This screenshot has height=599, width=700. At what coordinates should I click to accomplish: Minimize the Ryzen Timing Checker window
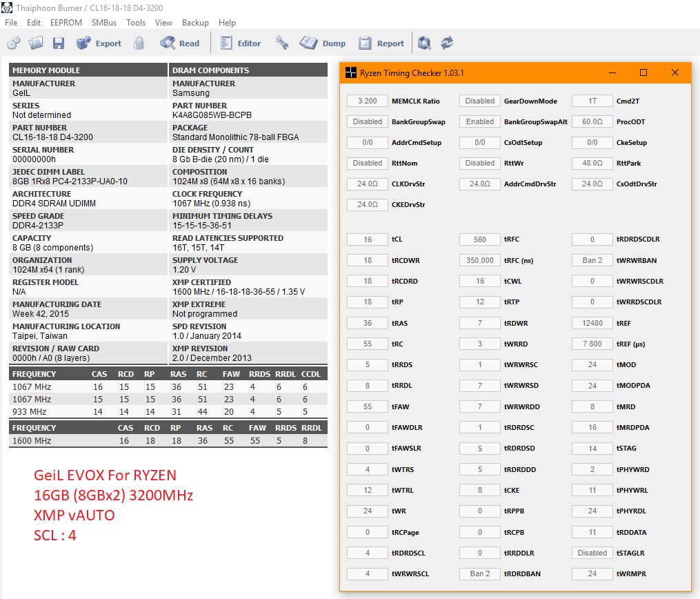pos(612,72)
